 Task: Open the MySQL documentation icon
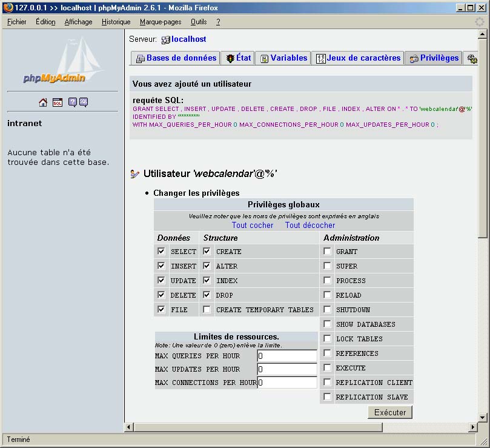[84, 102]
